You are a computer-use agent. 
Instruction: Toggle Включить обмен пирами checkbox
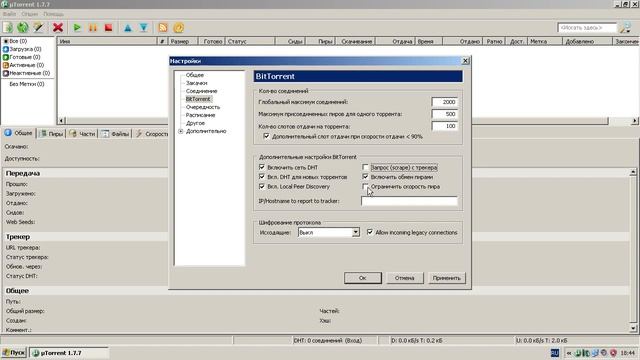click(x=365, y=177)
